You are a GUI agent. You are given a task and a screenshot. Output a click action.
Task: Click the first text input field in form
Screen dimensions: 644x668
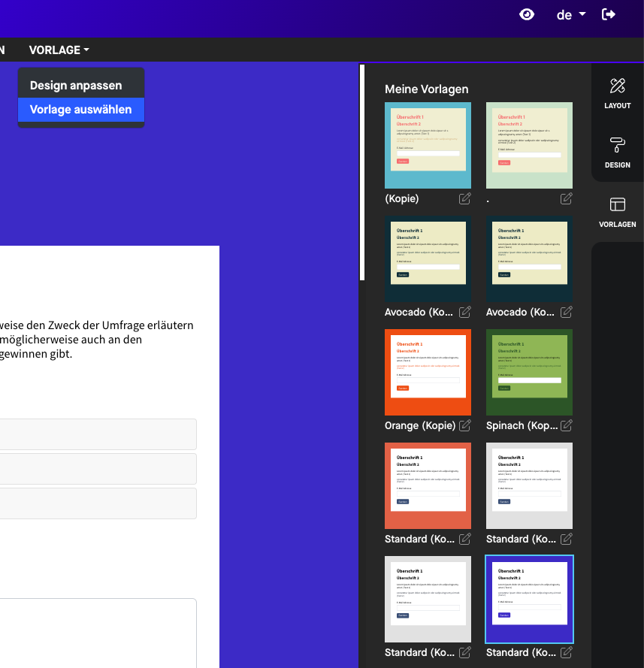[98, 434]
